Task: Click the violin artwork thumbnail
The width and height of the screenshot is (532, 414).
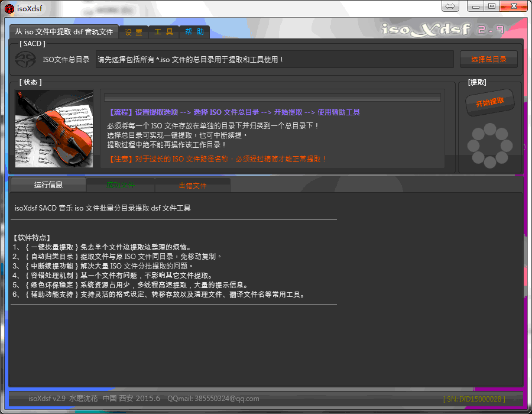Action: (54, 128)
